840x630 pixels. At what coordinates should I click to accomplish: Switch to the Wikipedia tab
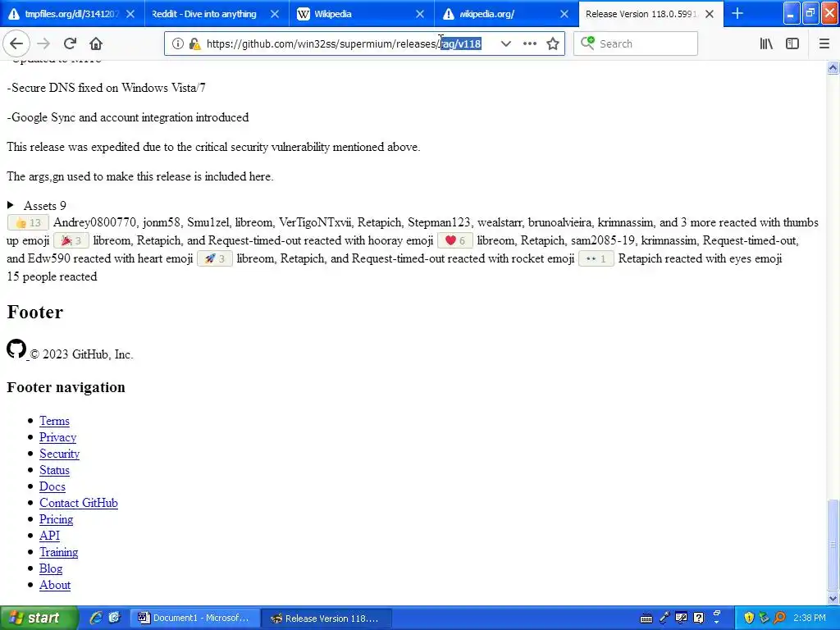(332, 14)
